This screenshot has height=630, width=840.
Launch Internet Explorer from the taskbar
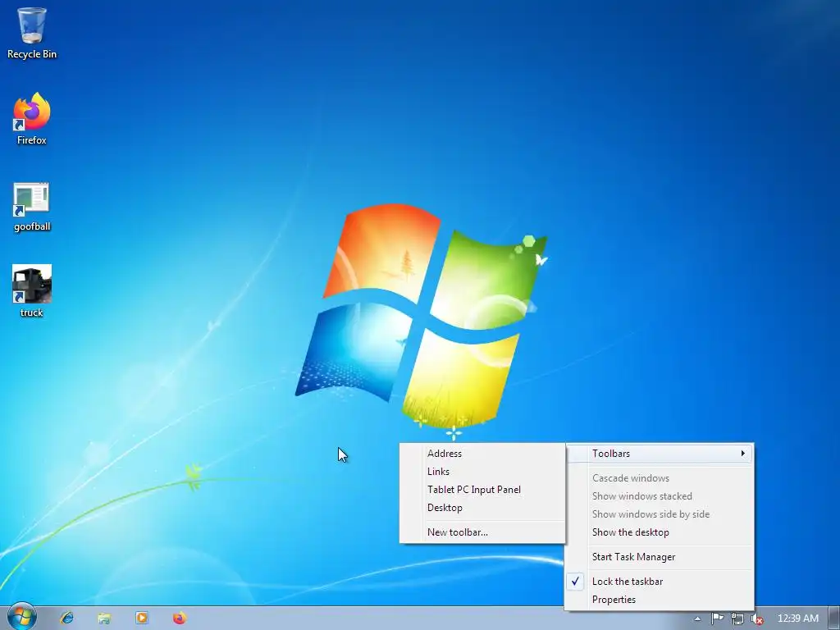[67, 619]
